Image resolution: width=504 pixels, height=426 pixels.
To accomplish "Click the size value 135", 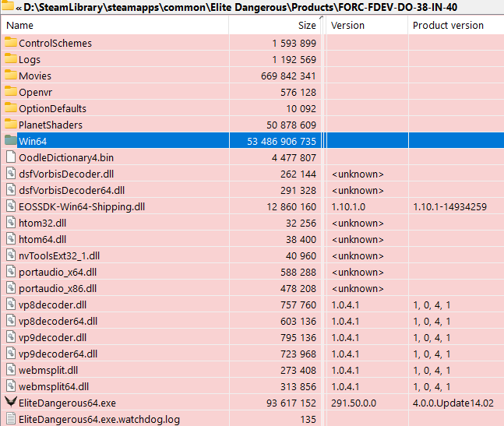I will 308,419.
